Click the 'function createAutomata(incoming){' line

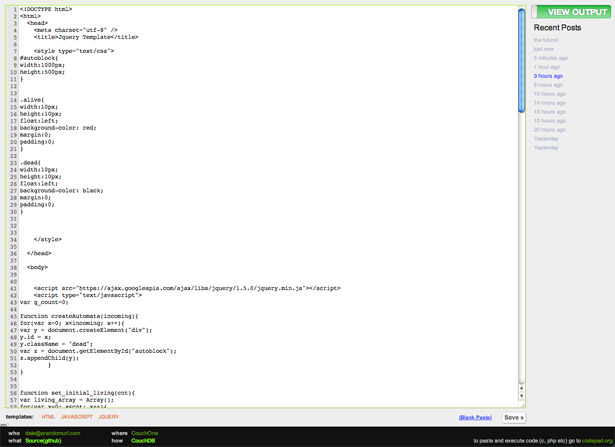[79, 316]
